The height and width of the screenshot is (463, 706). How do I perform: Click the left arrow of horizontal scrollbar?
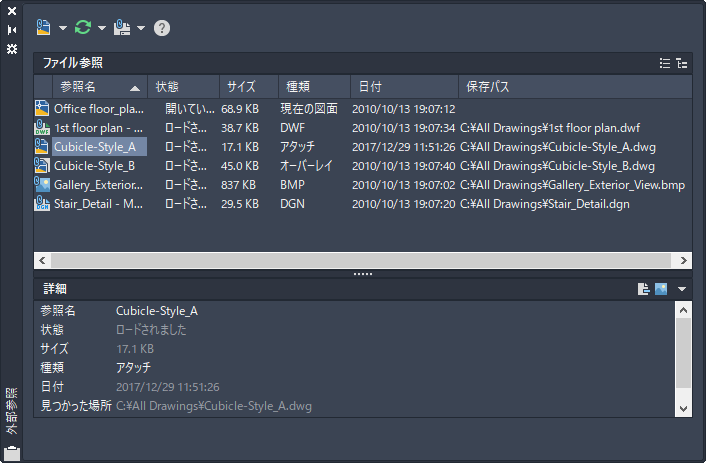(42, 260)
